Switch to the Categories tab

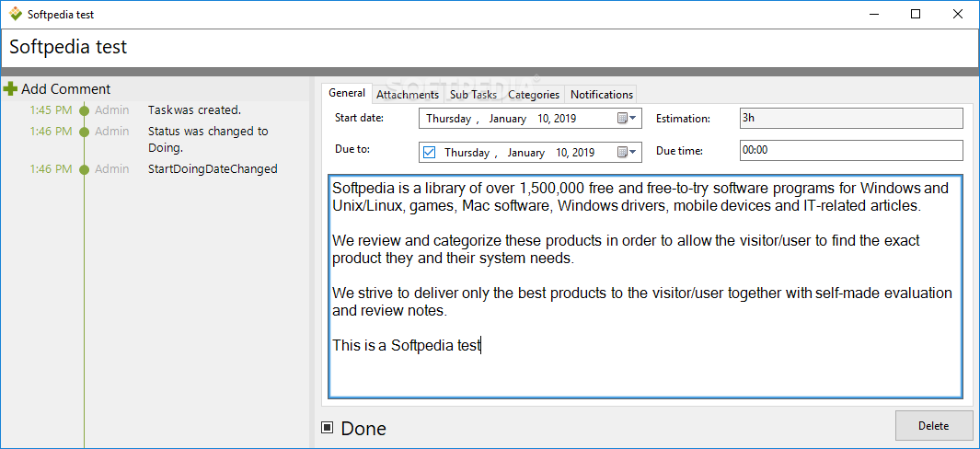pyautogui.click(x=534, y=95)
